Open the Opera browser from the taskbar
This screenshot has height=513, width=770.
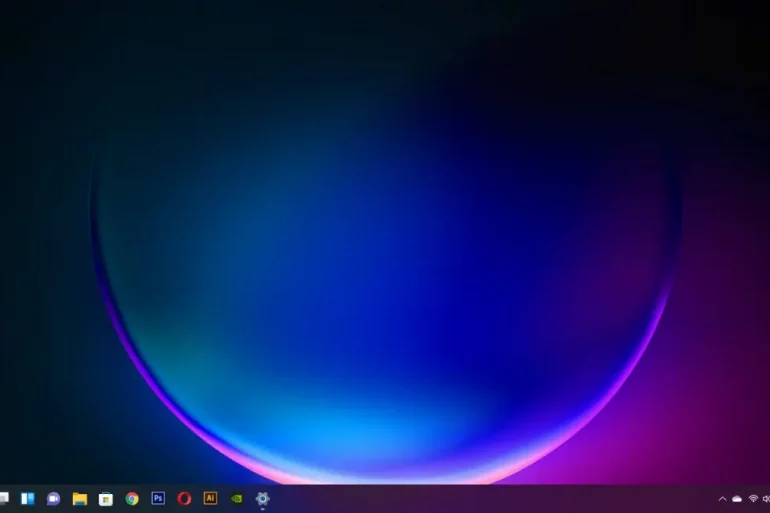(x=184, y=498)
